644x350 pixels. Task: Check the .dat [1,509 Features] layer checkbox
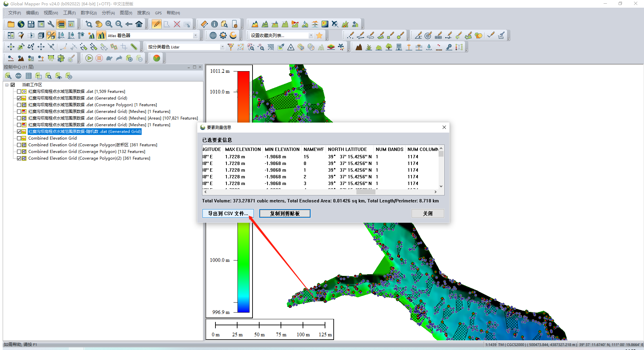coord(19,92)
